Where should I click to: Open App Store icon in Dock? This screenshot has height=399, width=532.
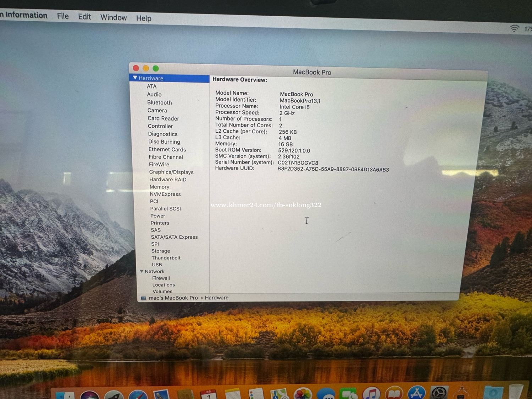coord(416,392)
